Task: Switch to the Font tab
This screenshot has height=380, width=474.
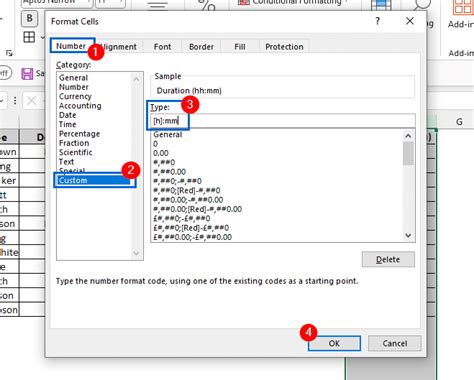Action: point(162,47)
